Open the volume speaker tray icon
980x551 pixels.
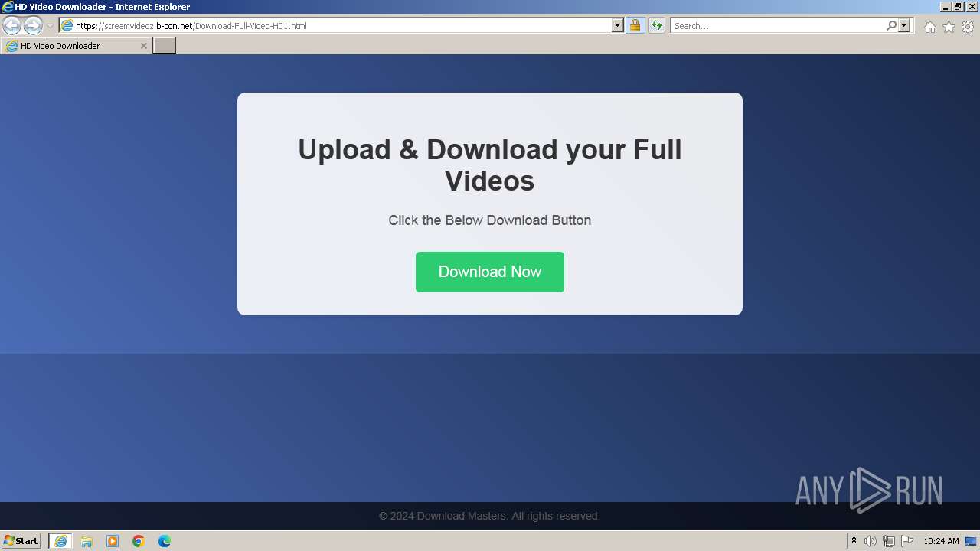click(x=871, y=541)
